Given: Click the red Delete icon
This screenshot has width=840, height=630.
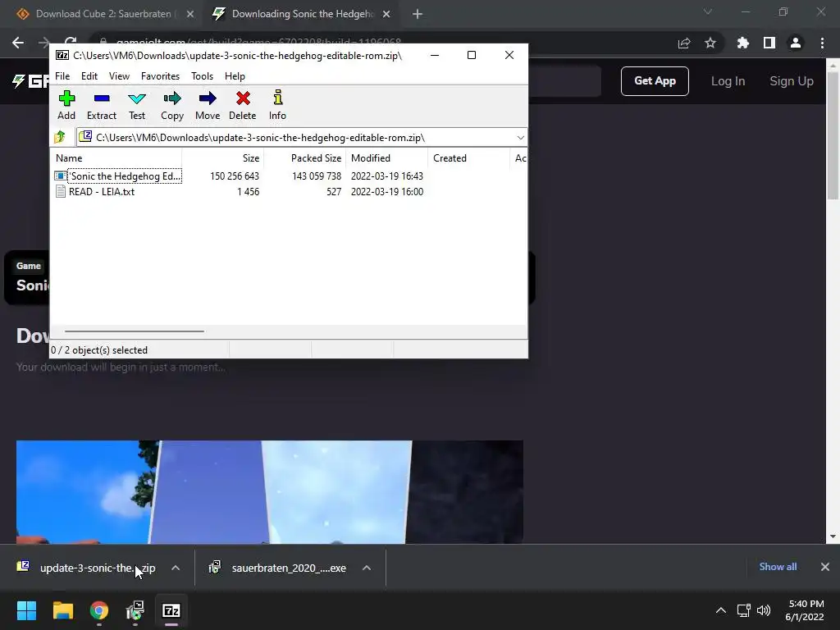Looking at the screenshot, I should pos(243,105).
